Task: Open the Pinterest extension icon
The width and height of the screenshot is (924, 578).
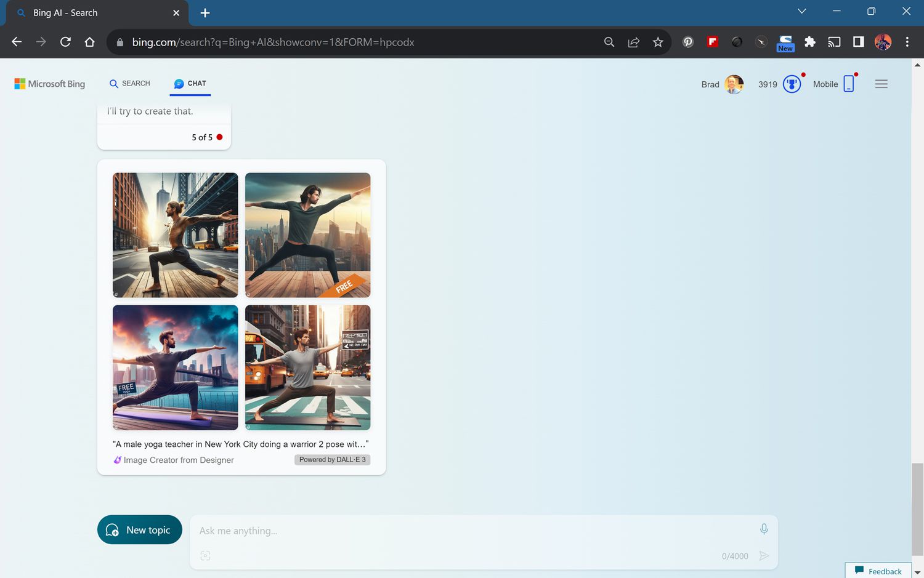Action: (x=688, y=42)
